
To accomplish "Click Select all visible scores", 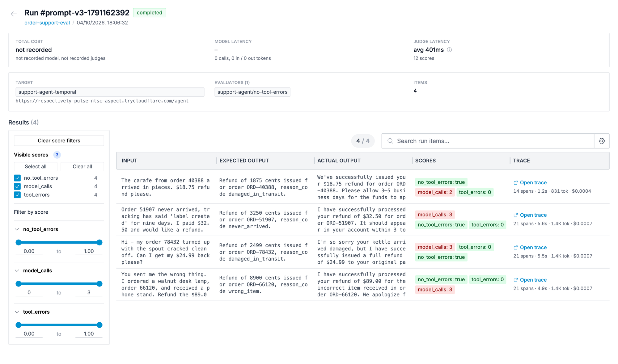I will coord(36,166).
